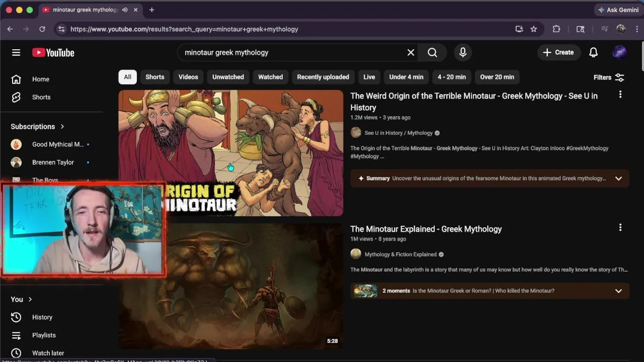Viewport: 644px width, 362px height.
Task: Expand the Subscriptions section arrow
Action: [62, 126]
